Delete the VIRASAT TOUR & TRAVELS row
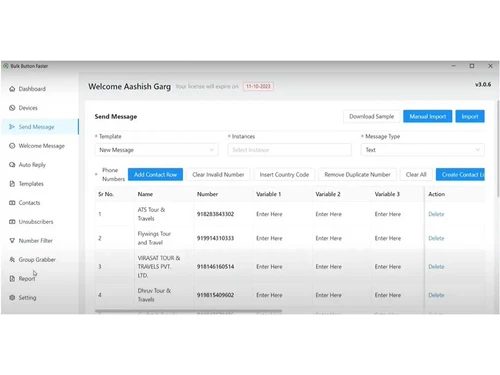Screen dimensions: 500x375 436,267
